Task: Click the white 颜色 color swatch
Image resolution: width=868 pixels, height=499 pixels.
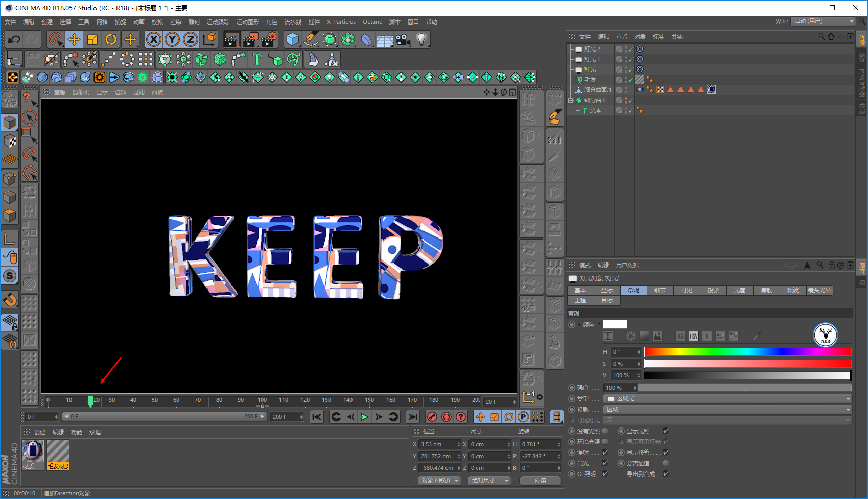Action: coord(615,324)
